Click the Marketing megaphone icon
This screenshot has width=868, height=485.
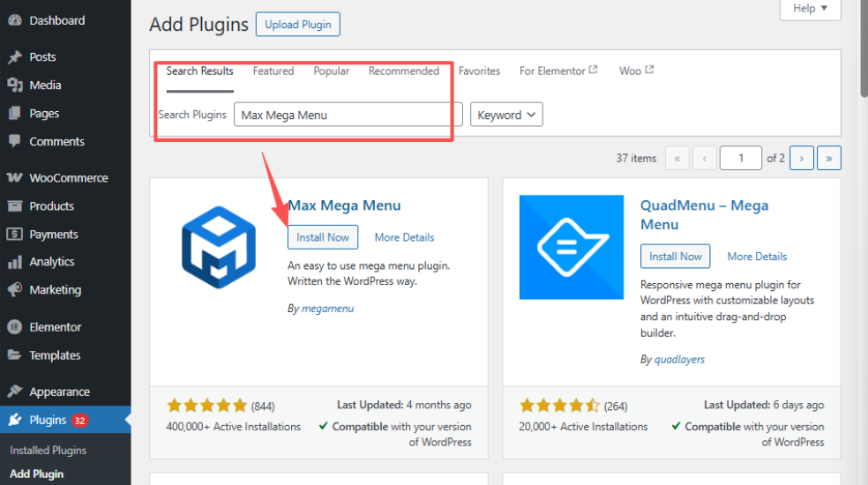pyautogui.click(x=15, y=290)
